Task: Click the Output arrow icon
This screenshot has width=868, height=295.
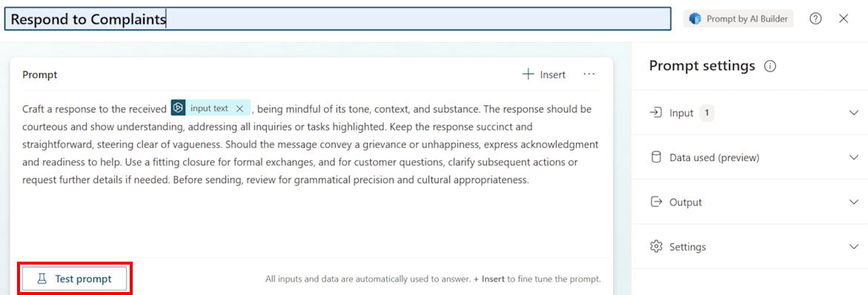Action: point(656,202)
